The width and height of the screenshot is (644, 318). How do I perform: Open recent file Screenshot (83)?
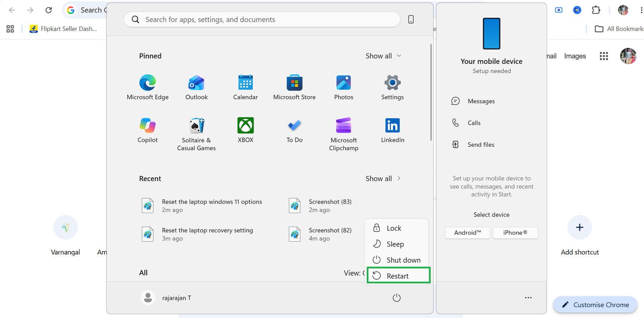[x=320, y=205]
